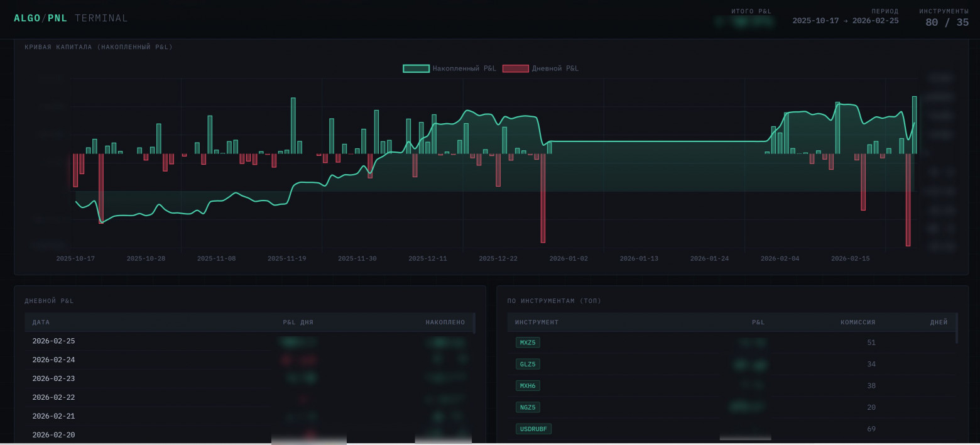Screen dimensions: 980x445
Task: Click the 2025-12-22 axis date label
Action: [x=498, y=258]
